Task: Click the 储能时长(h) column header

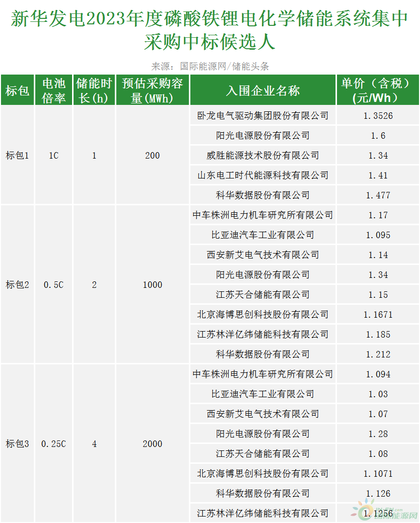Action: (x=94, y=90)
